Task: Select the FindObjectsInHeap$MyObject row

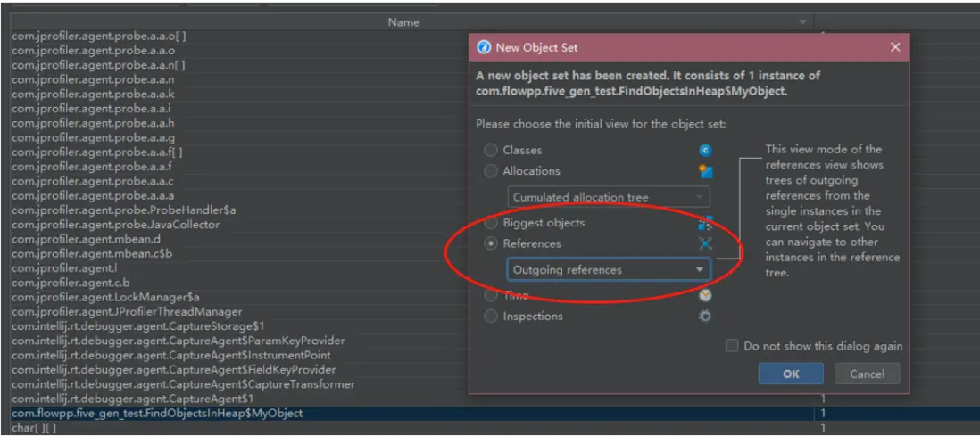Action: (x=157, y=414)
